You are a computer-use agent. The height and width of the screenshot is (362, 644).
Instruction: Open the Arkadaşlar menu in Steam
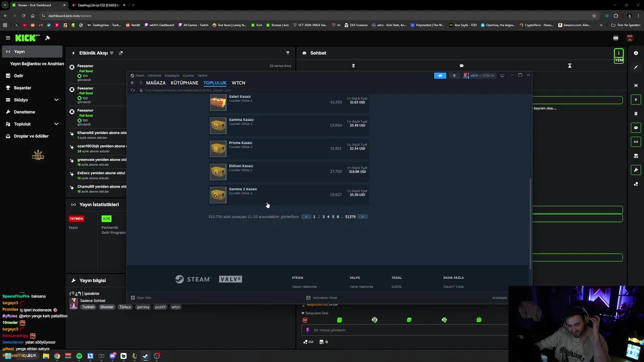pos(172,75)
